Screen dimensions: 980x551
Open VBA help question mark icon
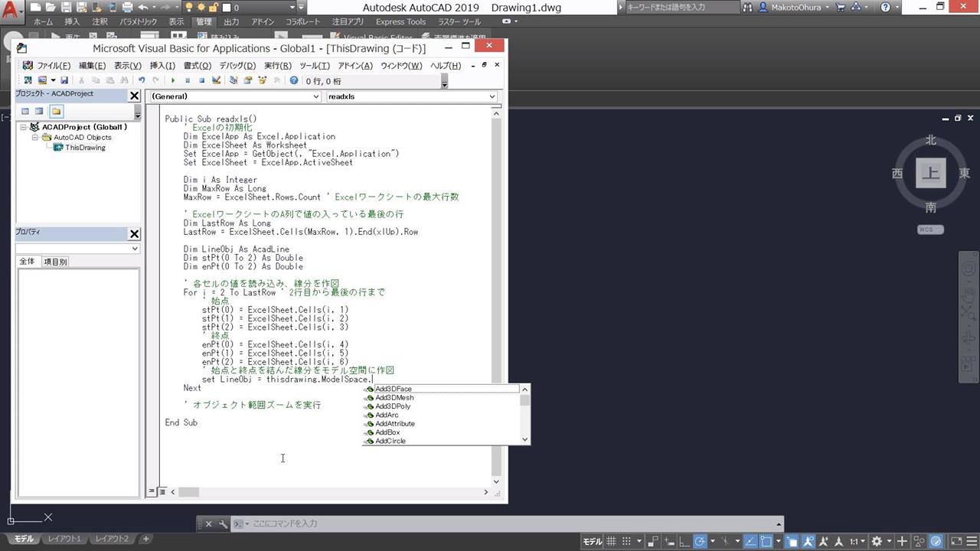click(293, 80)
